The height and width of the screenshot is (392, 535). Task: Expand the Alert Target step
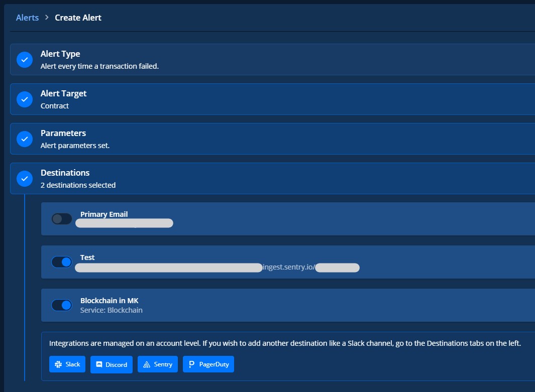273,99
